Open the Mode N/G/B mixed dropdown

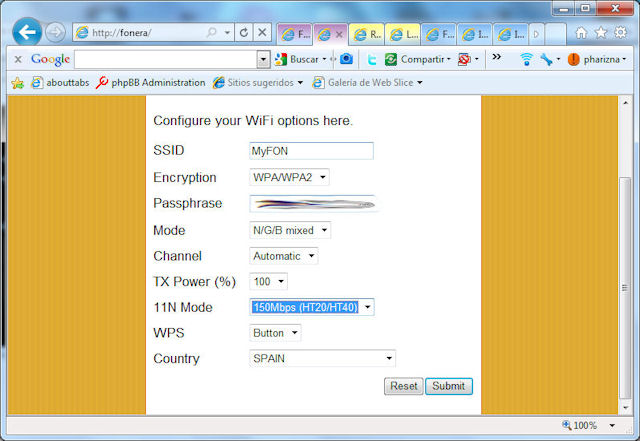(x=290, y=230)
